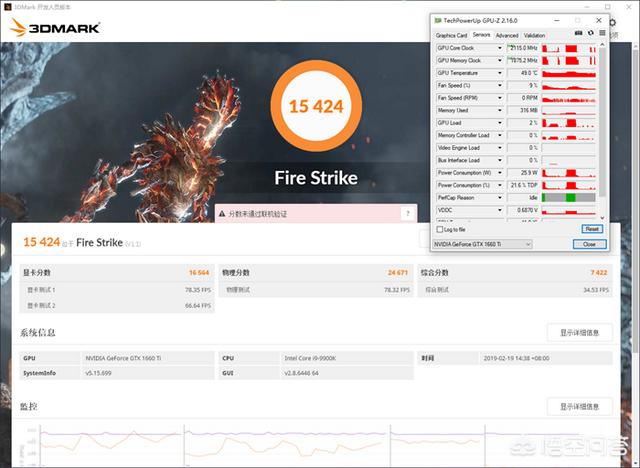640x468 pixels.
Task: Enable the Log to file checkbox
Action: 440,229
